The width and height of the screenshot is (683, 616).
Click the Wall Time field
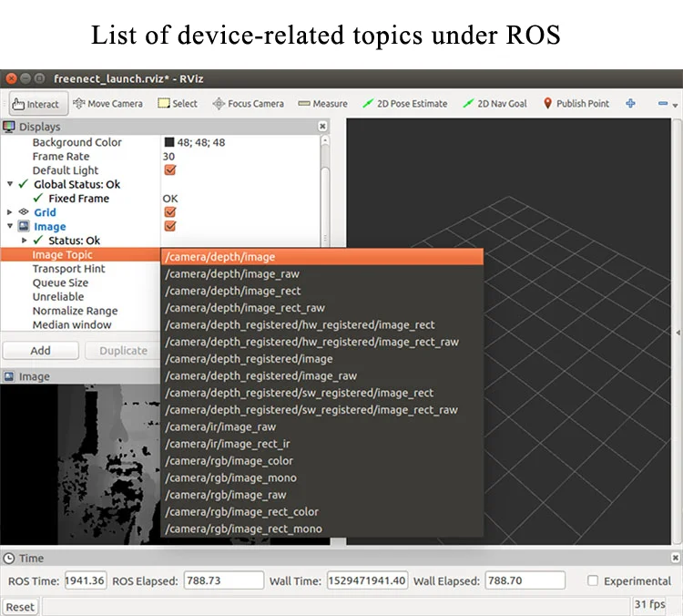click(x=367, y=580)
